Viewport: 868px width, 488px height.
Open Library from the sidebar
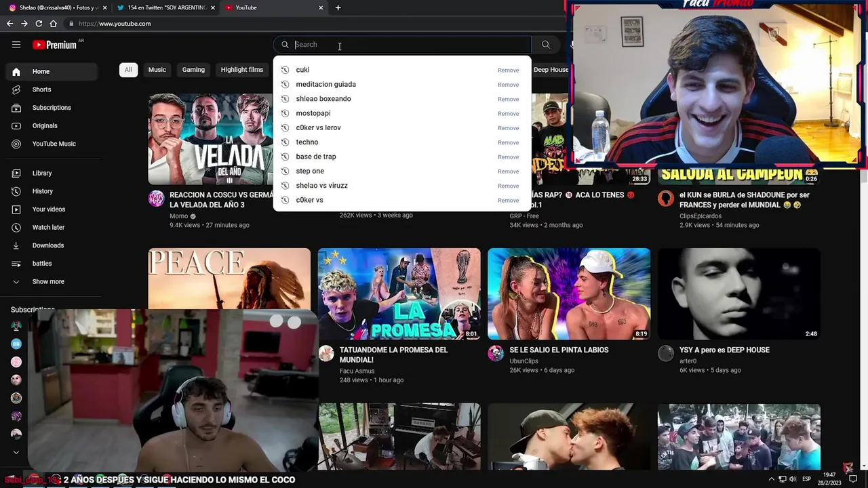(50, 174)
